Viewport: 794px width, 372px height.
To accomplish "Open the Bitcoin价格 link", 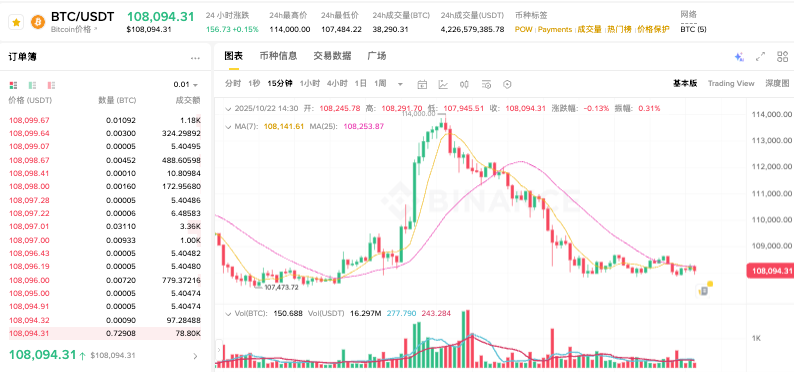I will click(x=74, y=29).
